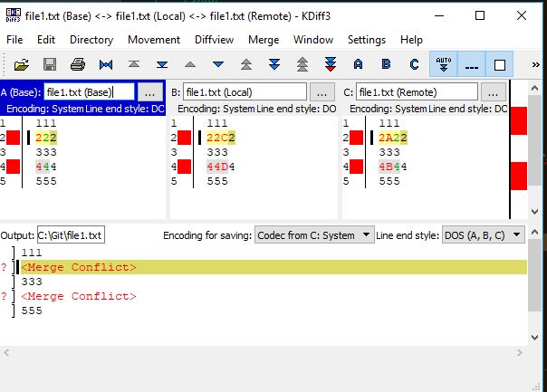Screen dimensions: 547x392
Task: Toggle the AUTO advance button
Action: [x=444, y=64]
